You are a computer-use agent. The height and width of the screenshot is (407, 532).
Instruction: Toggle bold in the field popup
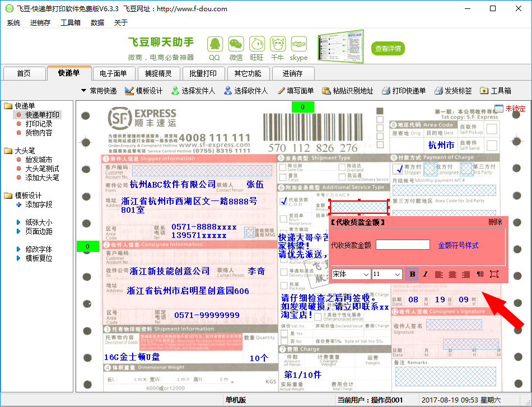(412, 274)
